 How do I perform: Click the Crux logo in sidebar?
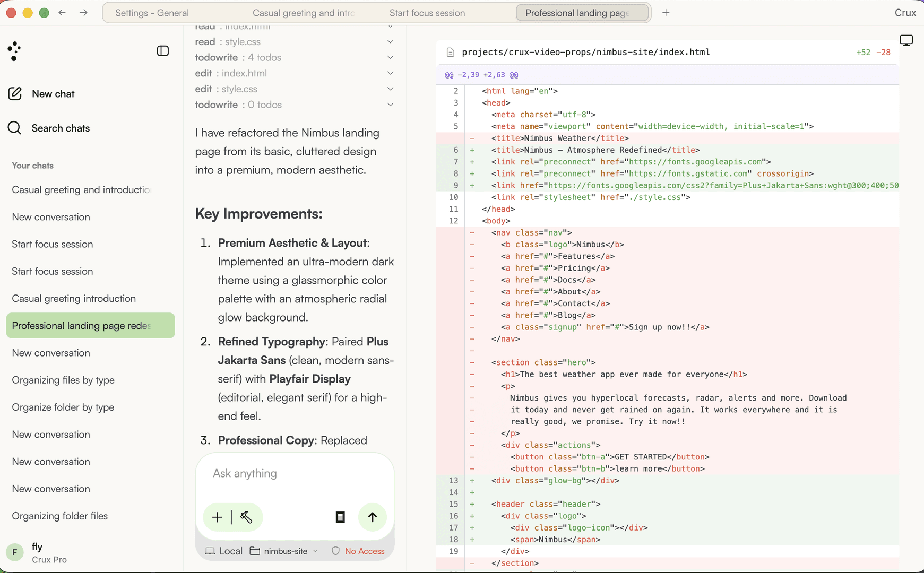[14, 51]
